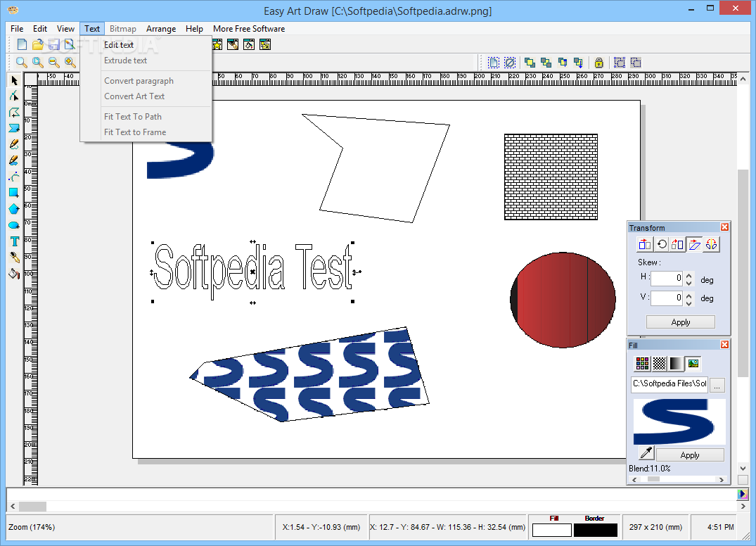Close the Transform panel
This screenshot has width=756, height=546.
click(x=724, y=227)
